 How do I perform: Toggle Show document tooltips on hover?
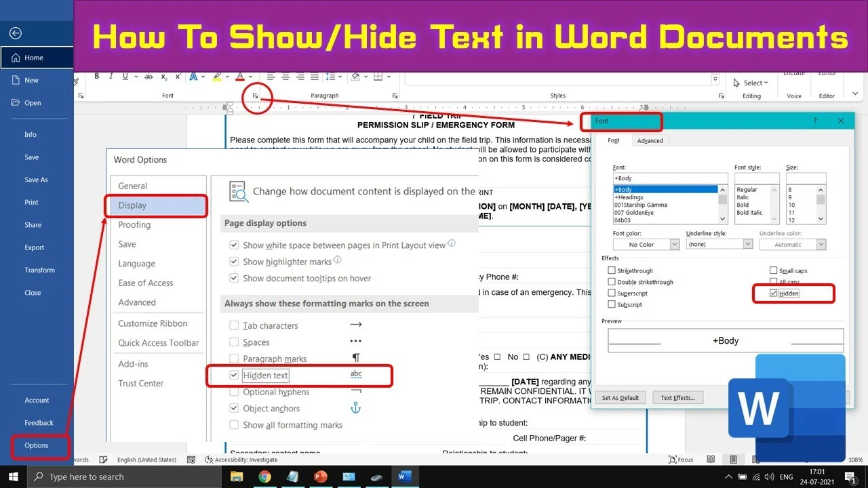click(x=234, y=278)
